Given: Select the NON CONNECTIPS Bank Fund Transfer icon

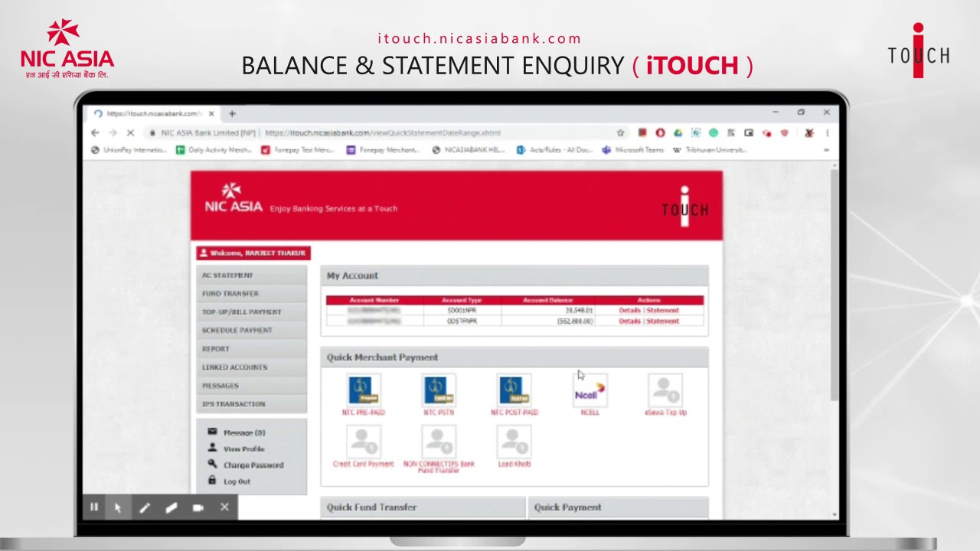Looking at the screenshot, I should [x=439, y=442].
